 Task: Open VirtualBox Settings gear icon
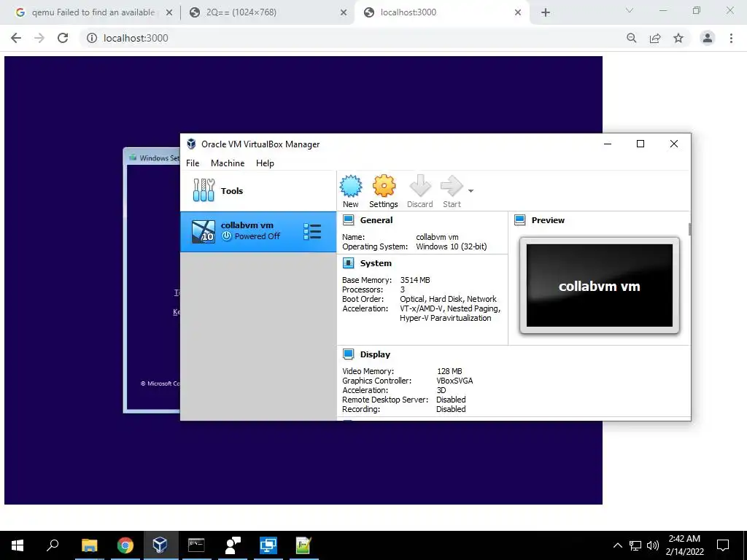click(384, 186)
